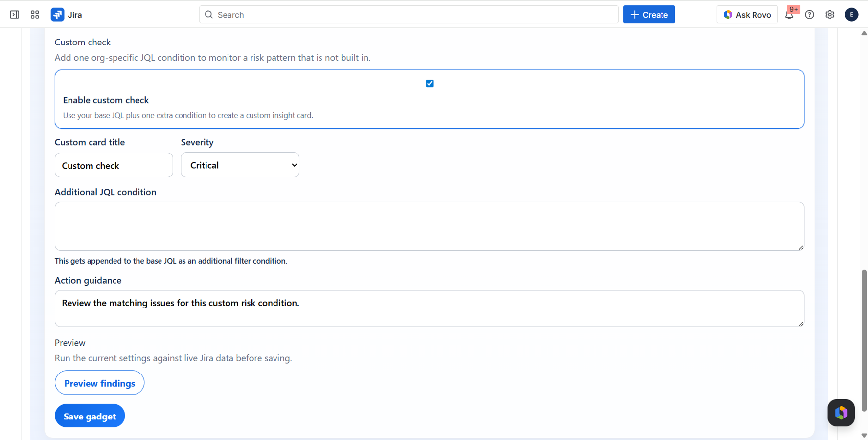Click inside the Additional JQL condition field
Viewport: 868px width, 440px height.
pyautogui.click(x=429, y=226)
